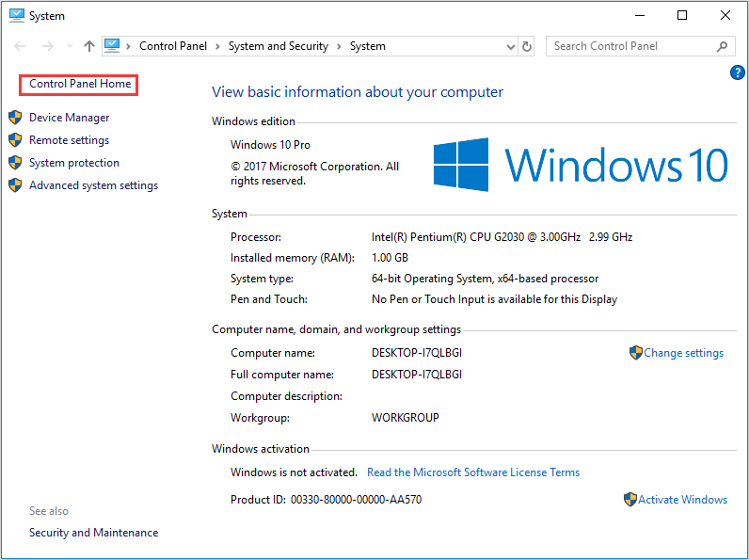Click the back navigation arrow
The width and height of the screenshot is (749, 560).
click(x=20, y=46)
